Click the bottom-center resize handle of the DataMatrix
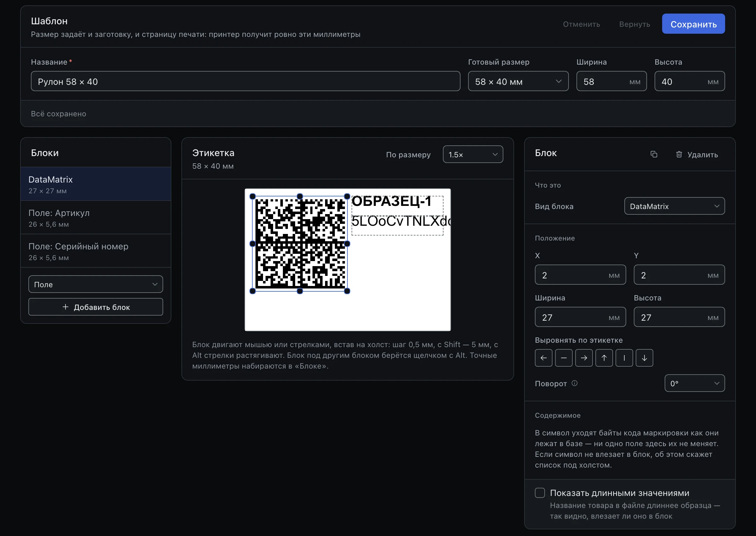The width and height of the screenshot is (756, 536). pyautogui.click(x=300, y=291)
